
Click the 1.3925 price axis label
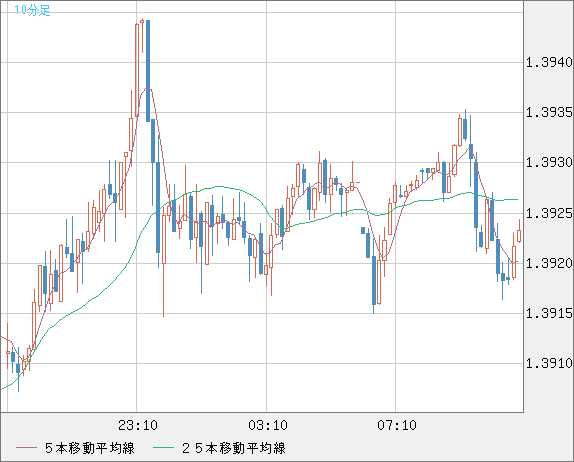point(549,213)
